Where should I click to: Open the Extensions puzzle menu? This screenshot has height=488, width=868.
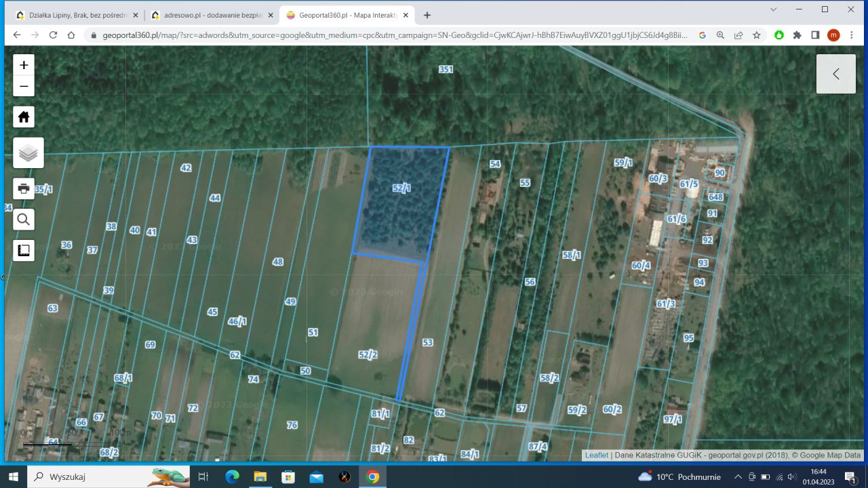[x=797, y=35]
